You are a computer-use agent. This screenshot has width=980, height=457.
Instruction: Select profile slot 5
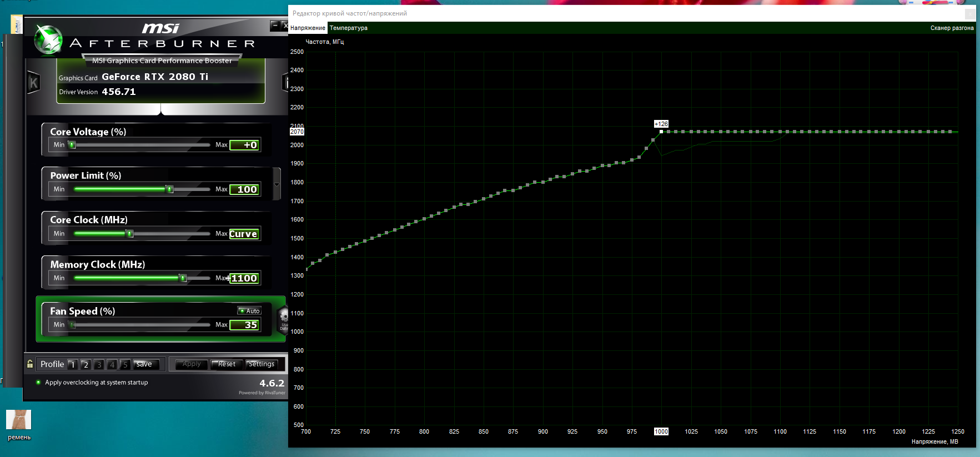tap(125, 364)
